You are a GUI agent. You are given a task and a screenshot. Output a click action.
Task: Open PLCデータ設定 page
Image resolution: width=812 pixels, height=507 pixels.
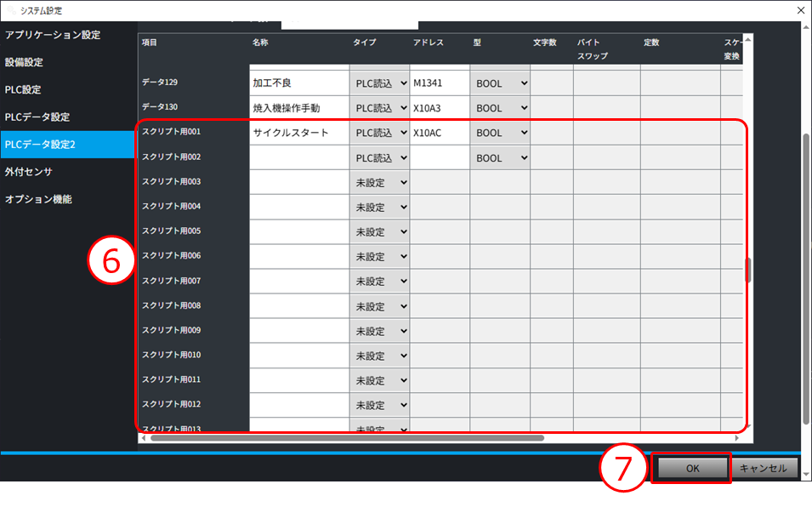pyautogui.click(x=37, y=117)
